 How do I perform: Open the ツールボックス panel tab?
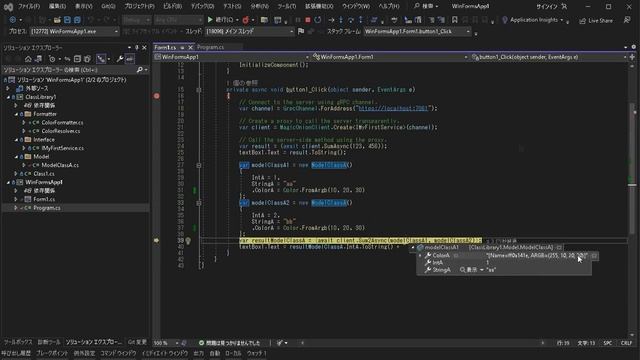click(18, 342)
